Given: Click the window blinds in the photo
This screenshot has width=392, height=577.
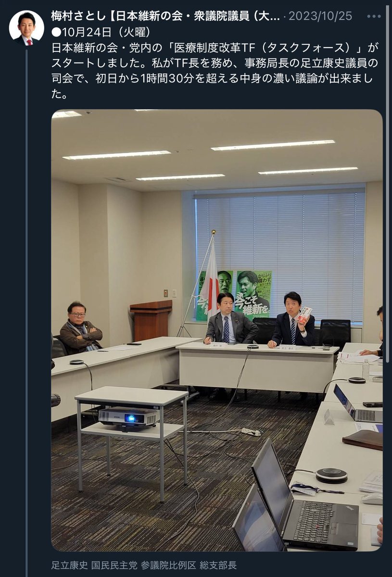Looking at the screenshot, I should [x=280, y=256].
